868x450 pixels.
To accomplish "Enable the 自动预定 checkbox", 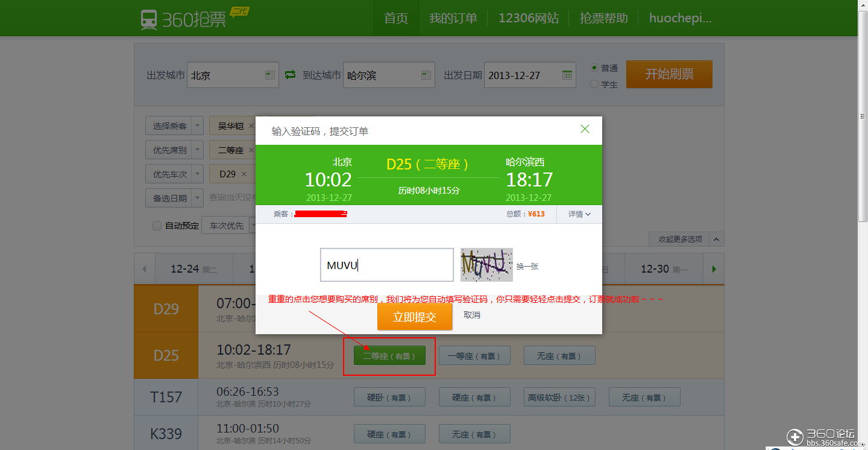I will (x=157, y=226).
